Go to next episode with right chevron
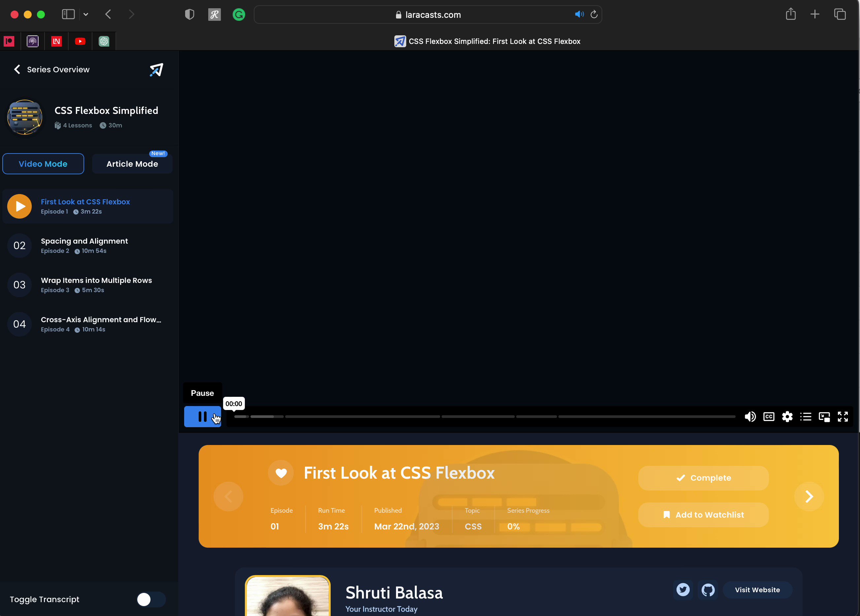Image resolution: width=860 pixels, height=616 pixels. 809,496
